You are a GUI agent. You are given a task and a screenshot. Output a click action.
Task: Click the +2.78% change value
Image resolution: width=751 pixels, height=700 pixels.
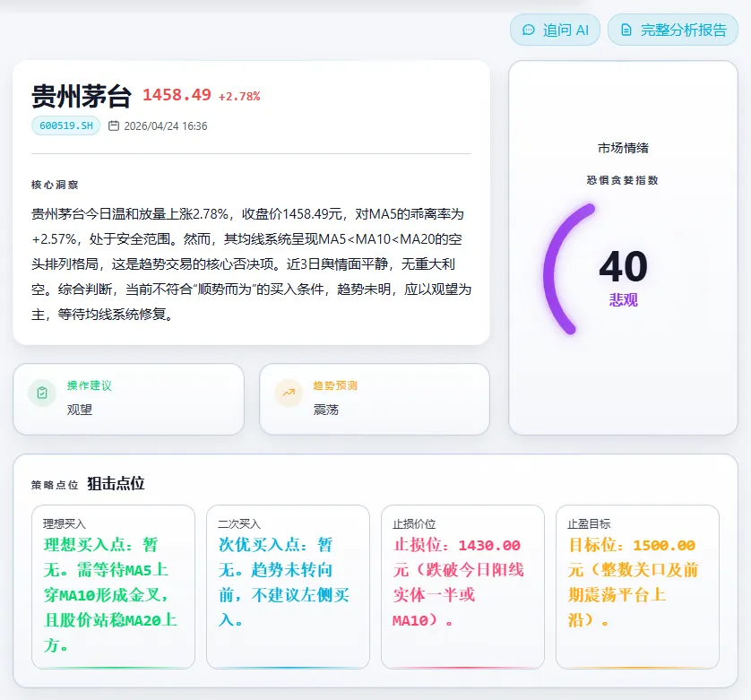[239, 96]
